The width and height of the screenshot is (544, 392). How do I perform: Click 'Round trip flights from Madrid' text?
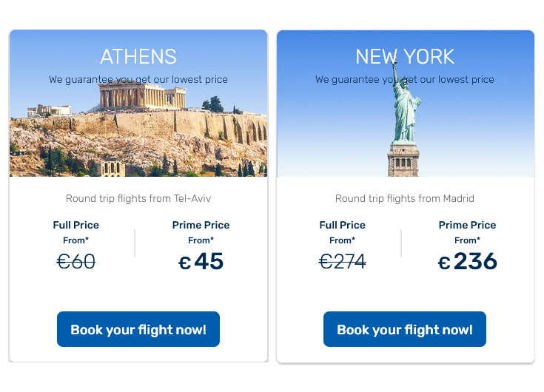[x=405, y=199]
